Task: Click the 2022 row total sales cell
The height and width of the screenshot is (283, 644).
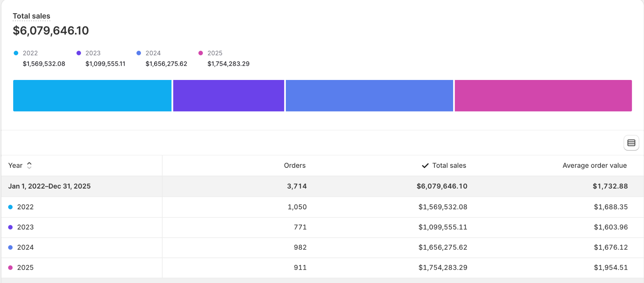Action: click(x=443, y=207)
